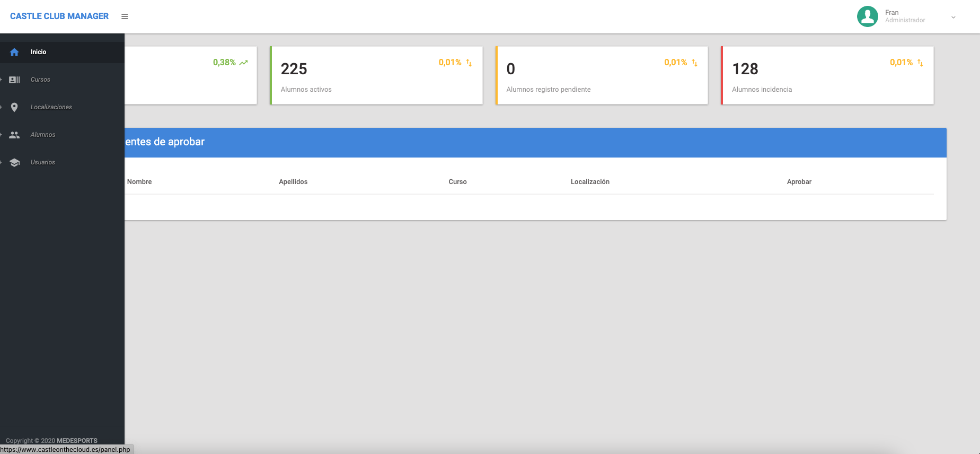
Task: Click the Alumnos activos label
Action: (x=306, y=90)
